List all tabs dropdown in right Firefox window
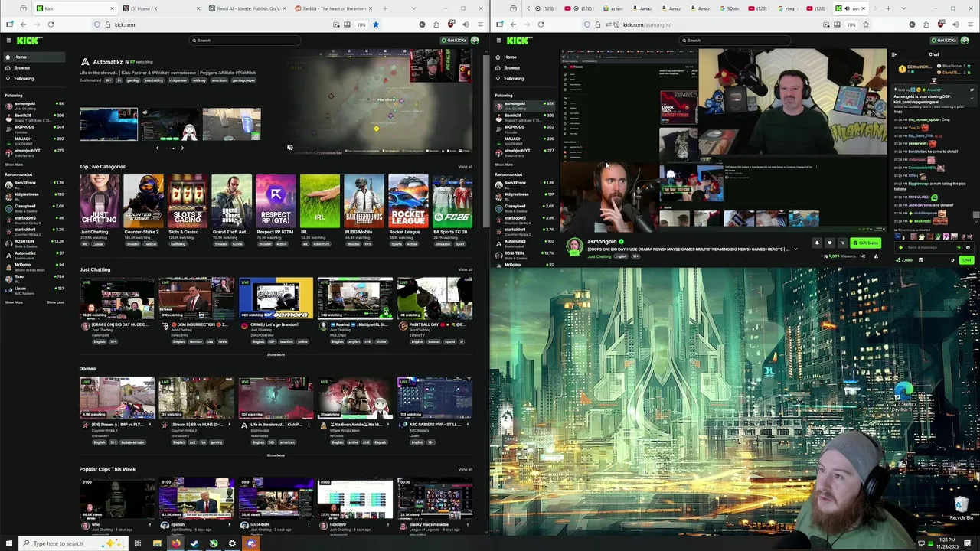This screenshot has width=980, height=551. (x=903, y=8)
